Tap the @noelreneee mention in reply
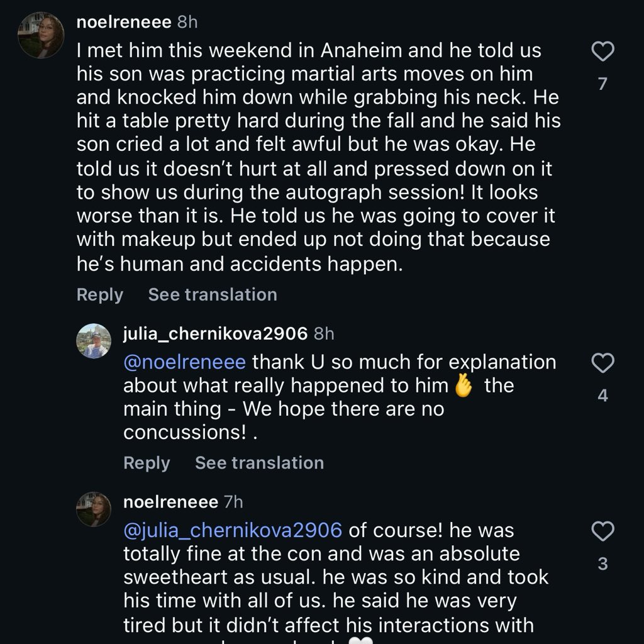Screen dimensions: 644x644 [x=185, y=362]
